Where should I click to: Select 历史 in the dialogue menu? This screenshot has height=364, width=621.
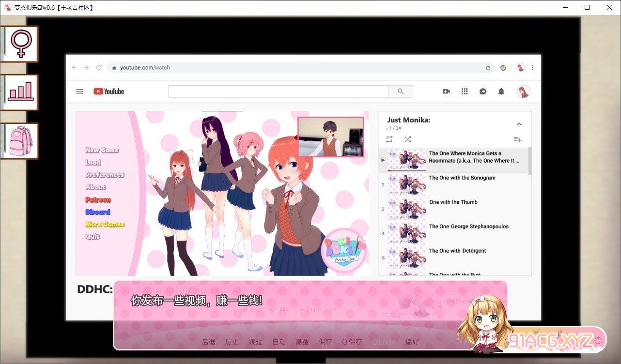pos(232,342)
